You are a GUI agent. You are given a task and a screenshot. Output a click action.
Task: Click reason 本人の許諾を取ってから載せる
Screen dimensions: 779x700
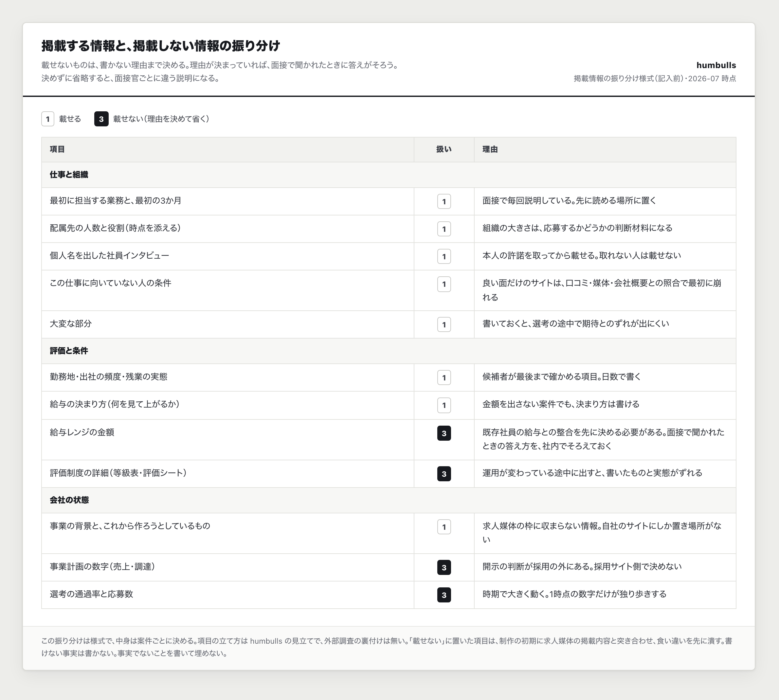(x=582, y=256)
